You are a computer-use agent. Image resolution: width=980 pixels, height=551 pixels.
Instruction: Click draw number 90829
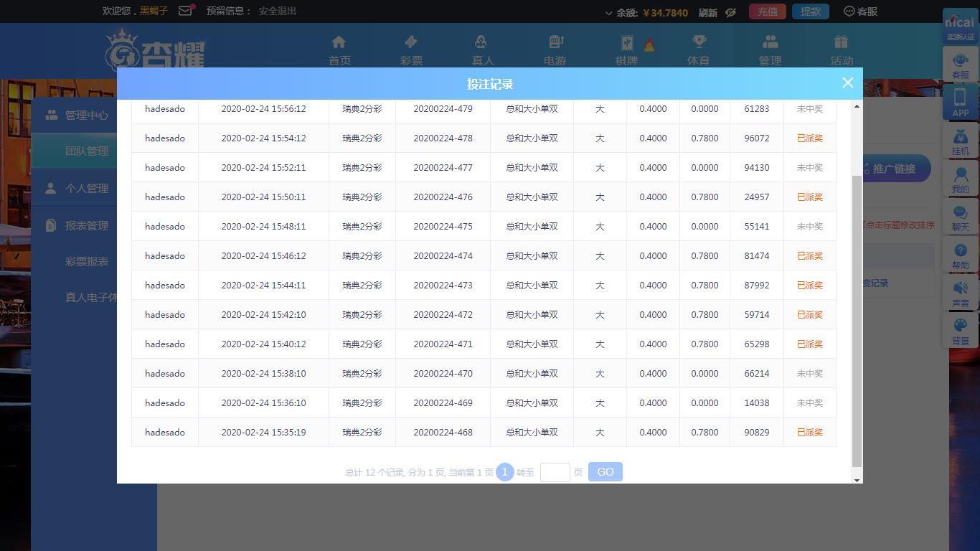click(757, 433)
